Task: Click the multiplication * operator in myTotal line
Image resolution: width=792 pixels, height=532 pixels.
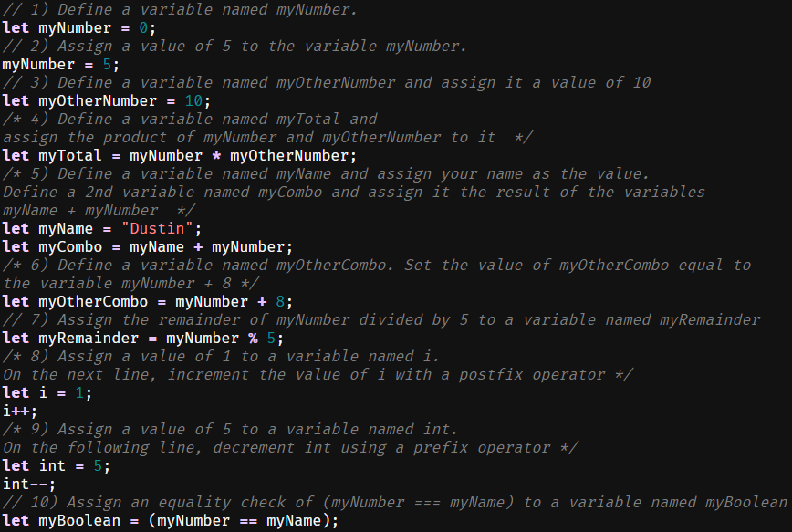Action: [x=216, y=155]
